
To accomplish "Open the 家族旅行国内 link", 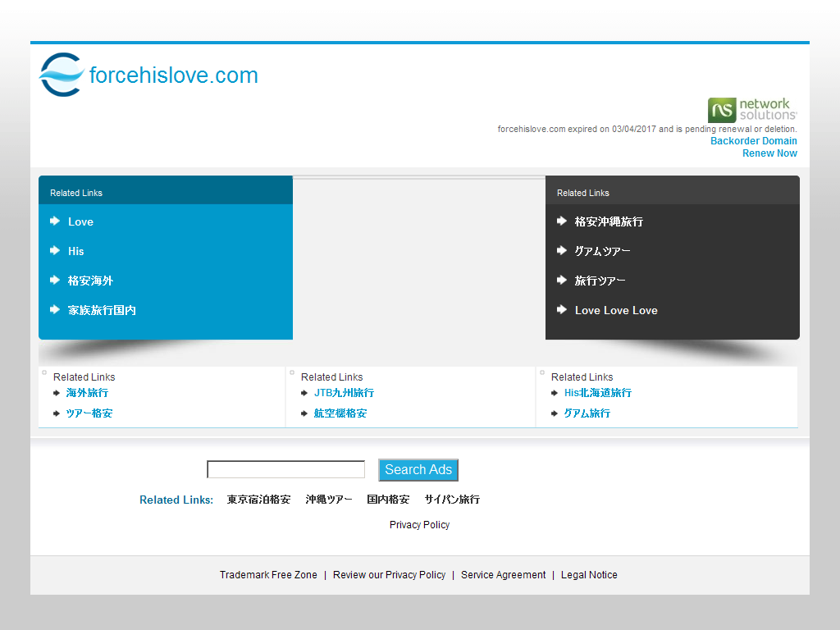I will (102, 310).
